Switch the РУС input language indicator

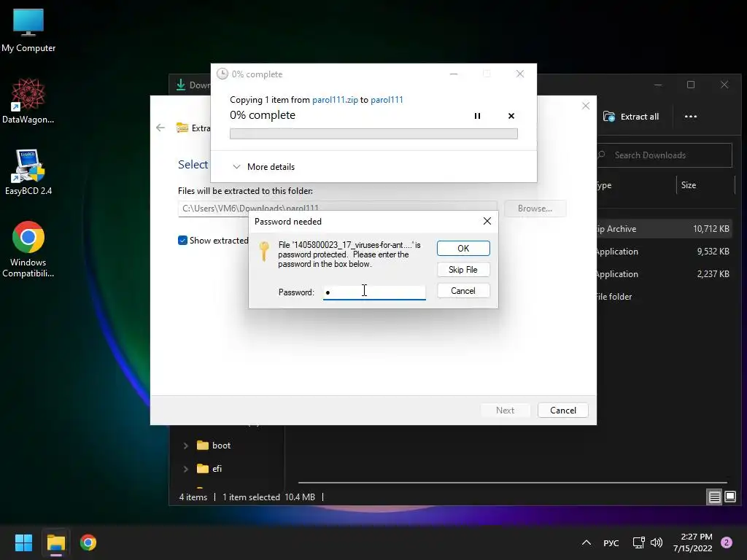[x=611, y=542]
